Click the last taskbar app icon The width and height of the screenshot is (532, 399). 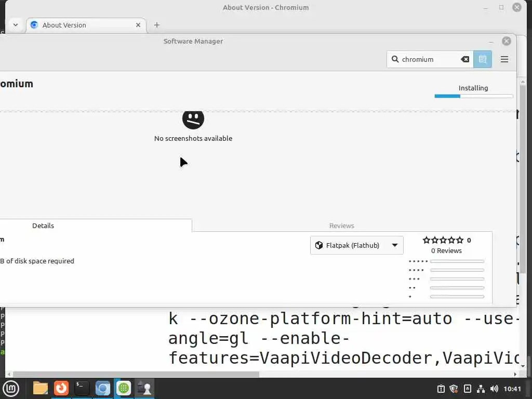(x=144, y=389)
